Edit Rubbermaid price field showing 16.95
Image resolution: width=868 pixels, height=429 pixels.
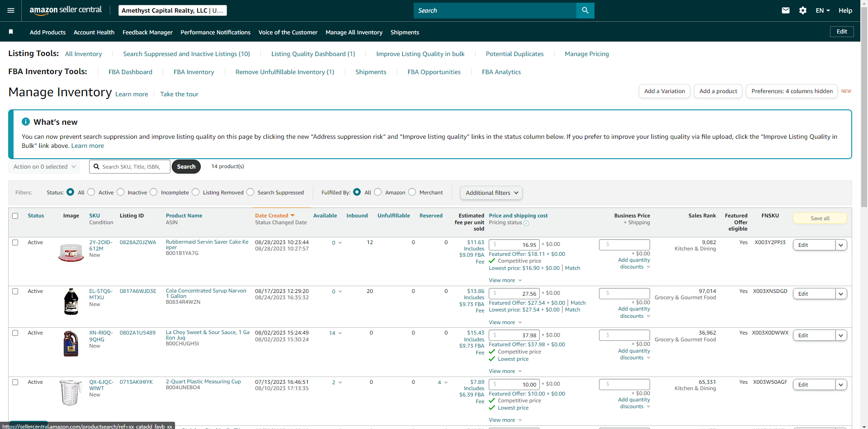[514, 245]
